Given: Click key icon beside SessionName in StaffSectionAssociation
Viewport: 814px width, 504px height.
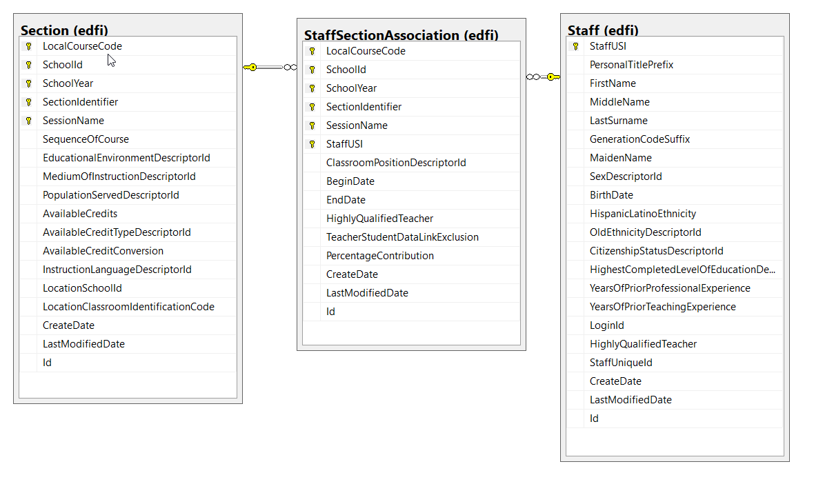Looking at the screenshot, I should coord(312,125).
